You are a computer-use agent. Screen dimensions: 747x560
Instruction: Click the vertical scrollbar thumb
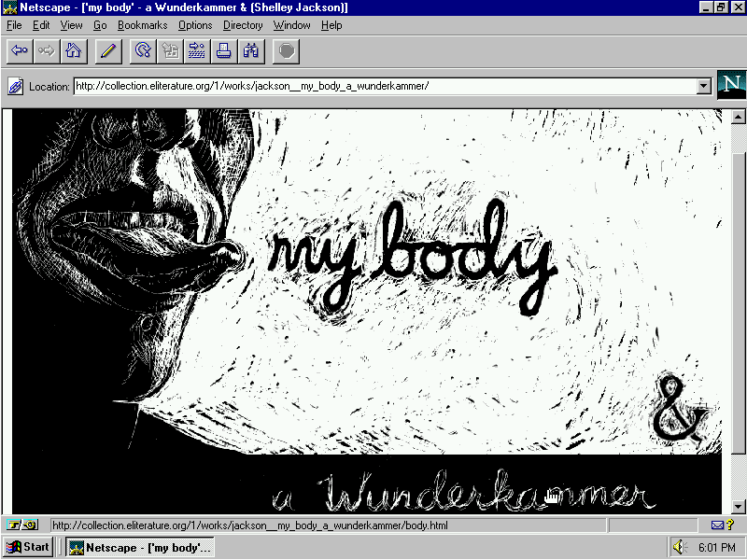[x=738, y=303]
